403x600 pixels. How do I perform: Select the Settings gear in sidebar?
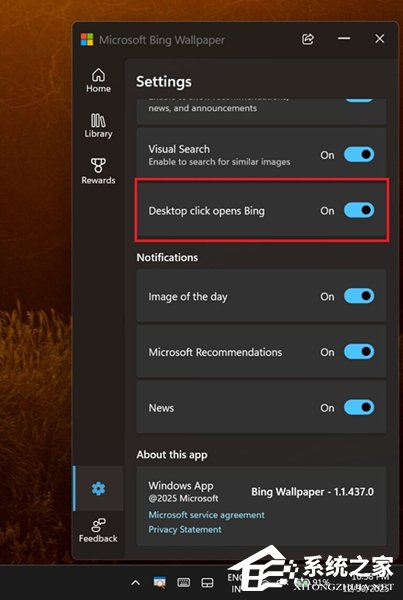tap(98, 488)
